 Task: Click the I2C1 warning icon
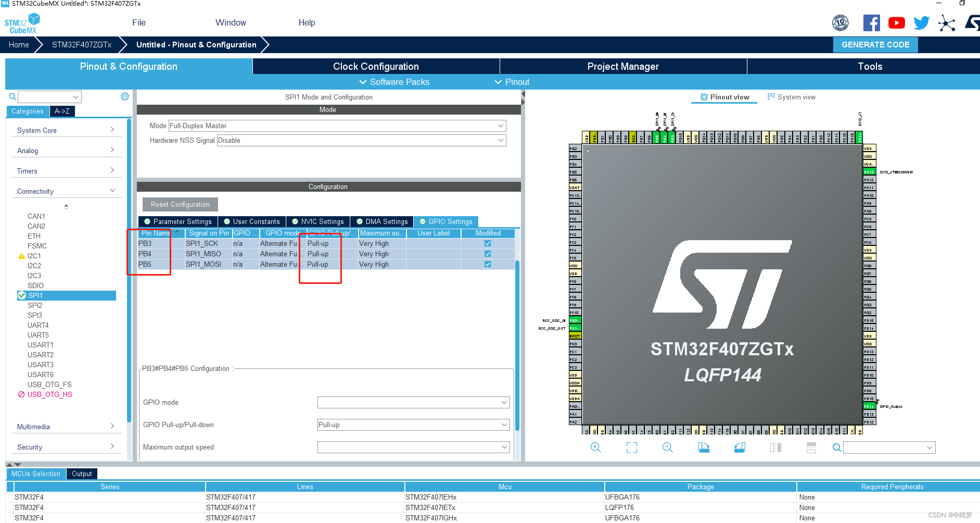tap(21, 256)
